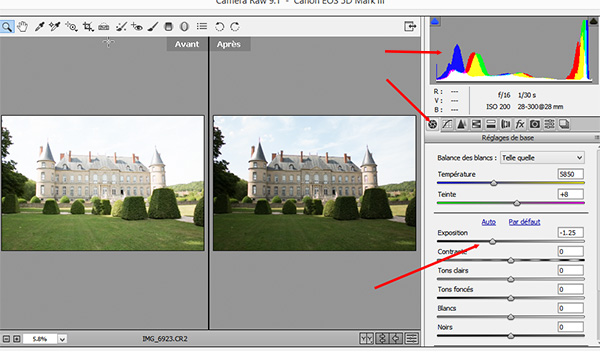Image resolution: width=600 pixels, height=360 pixels.
Task: Copy current settings to Before icon
Action: [x=396, y=338]
